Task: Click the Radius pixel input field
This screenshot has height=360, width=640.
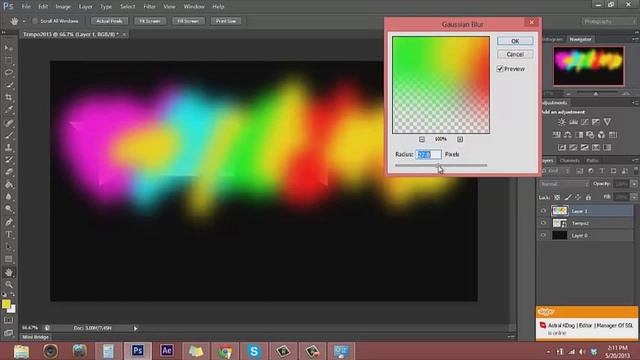Action: tap(429, 154)
